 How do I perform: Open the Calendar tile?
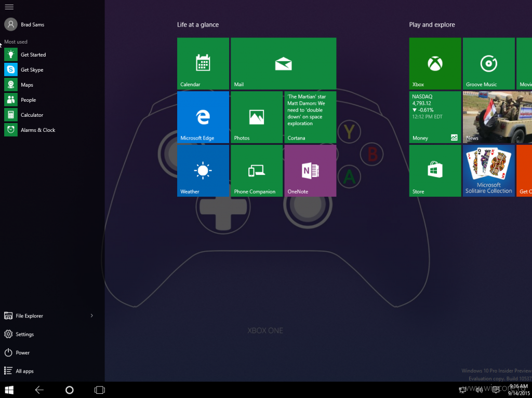pos(203,63)
